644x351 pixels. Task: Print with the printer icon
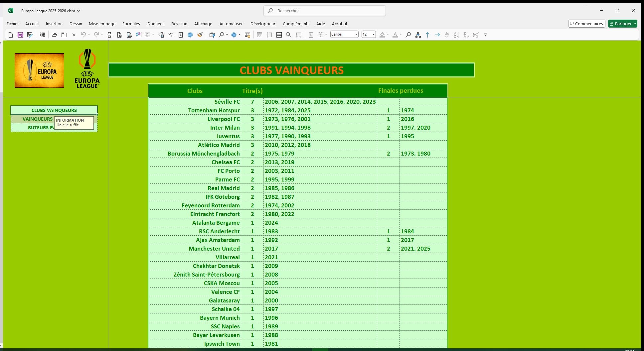click(x=109, y=35)
